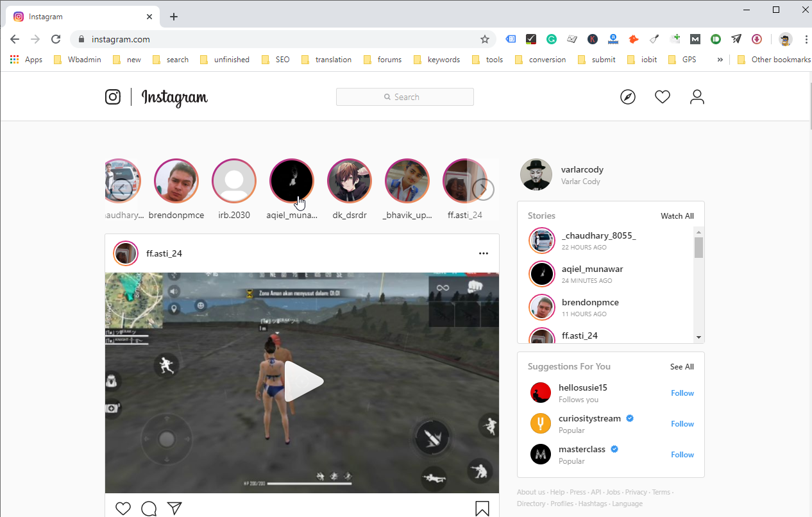The width and height of the screenshot is (812, 517).
Task: Open the post's three-dot options menu
Action: coord(484,253)
